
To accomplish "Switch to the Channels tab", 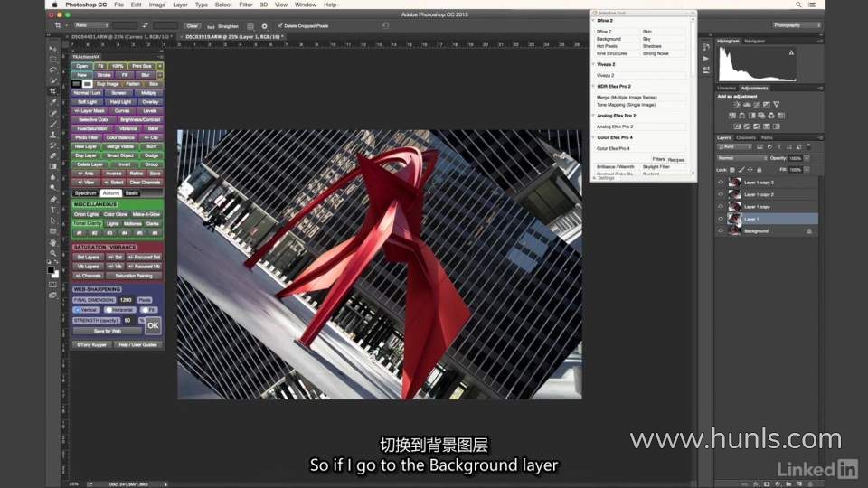I will [746, 137].
